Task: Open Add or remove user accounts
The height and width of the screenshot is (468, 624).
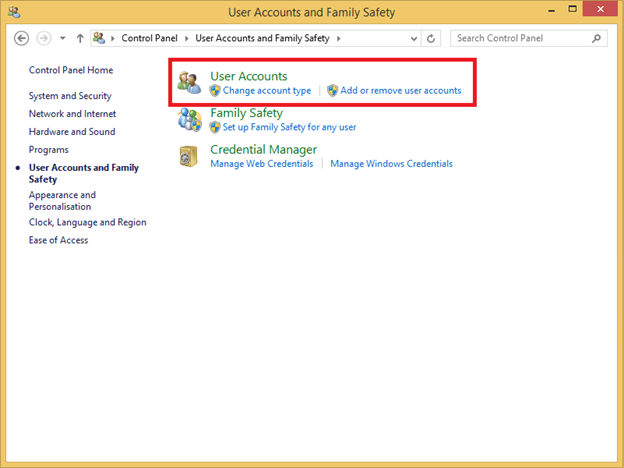Action: click(x=401, y=90)
